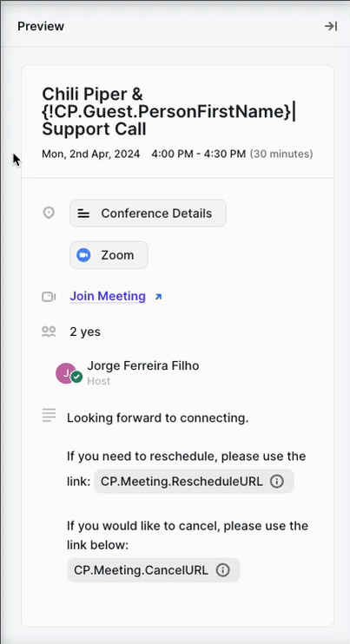Click the description lines icon
Screen dimensions: 350x644
coord(49,415)
